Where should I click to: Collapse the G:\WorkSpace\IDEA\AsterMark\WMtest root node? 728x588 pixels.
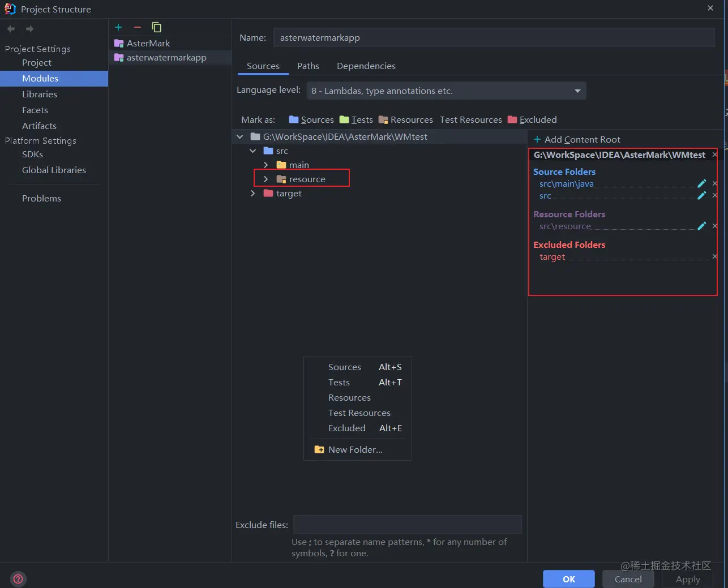click(240, 136)
